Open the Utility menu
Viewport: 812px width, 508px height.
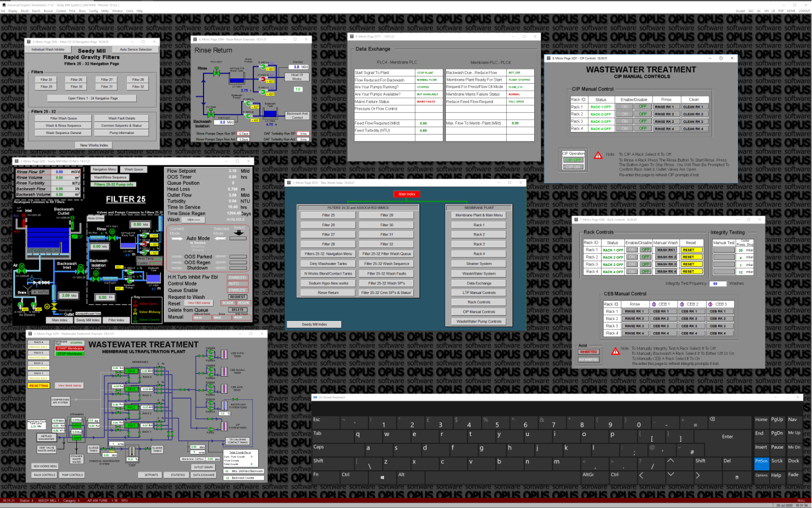(x=105, y=11)
